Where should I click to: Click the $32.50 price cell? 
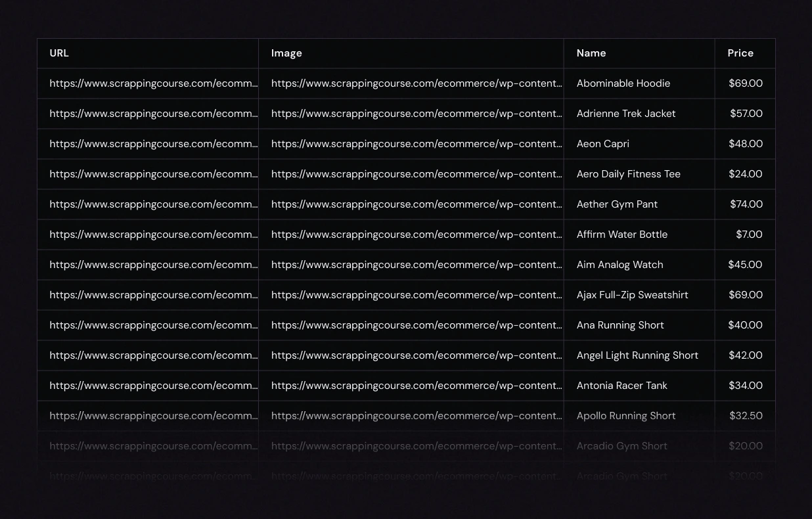[x=746, y=416]
